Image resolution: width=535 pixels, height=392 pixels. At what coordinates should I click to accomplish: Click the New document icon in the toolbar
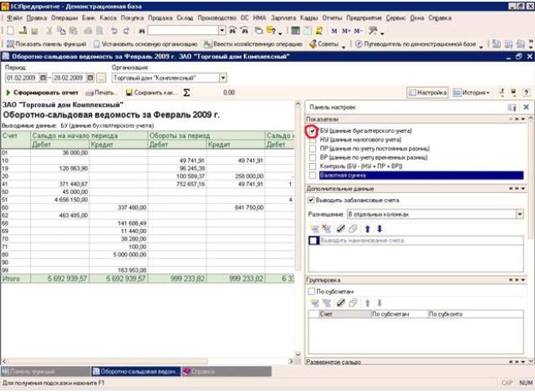click(x=11, y=31)
